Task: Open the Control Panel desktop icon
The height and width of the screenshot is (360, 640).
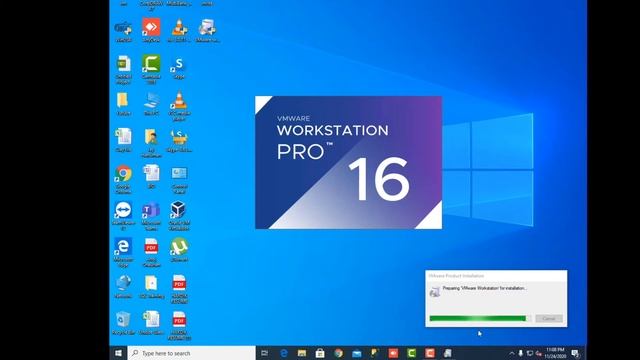Action: 179,179
